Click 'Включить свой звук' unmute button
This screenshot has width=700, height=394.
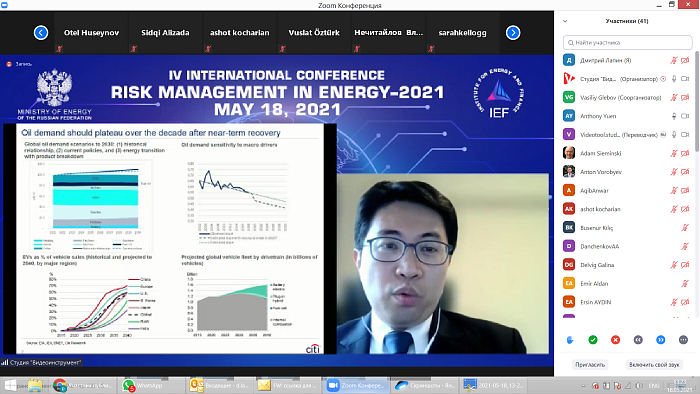pyautogui.click(x=654, y=365)
